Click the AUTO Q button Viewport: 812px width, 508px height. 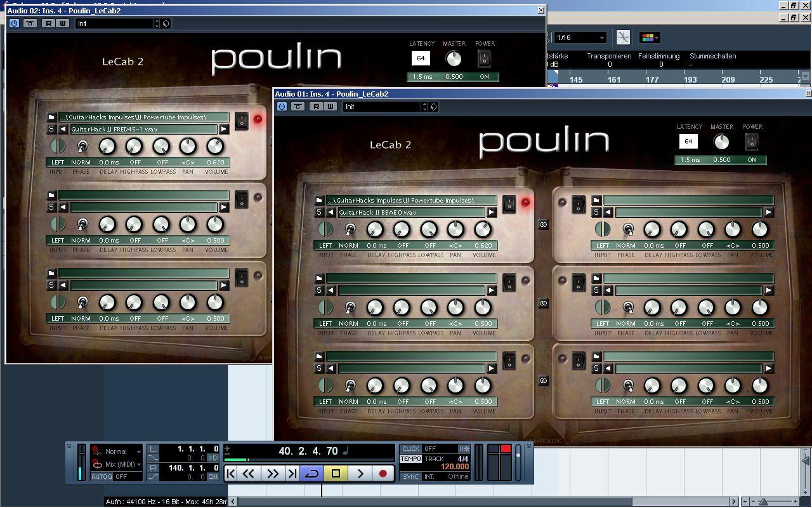[101, 476]
